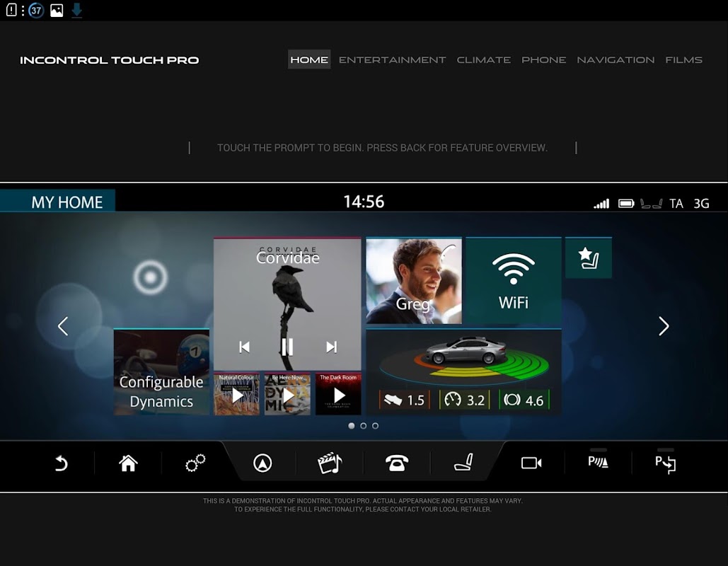
Task: Open media clapperboard music icon
Action: 330,463
